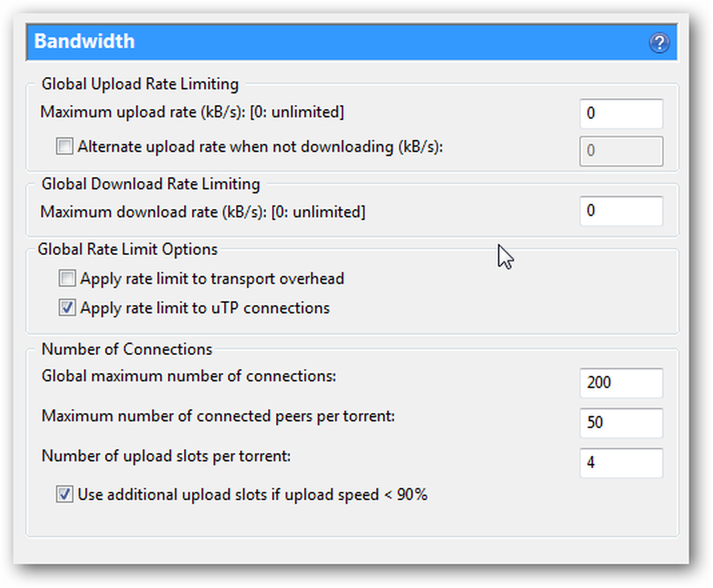
Task: Click the 'Global maximum number of connections' label
Action: click(x=189, y=376)
